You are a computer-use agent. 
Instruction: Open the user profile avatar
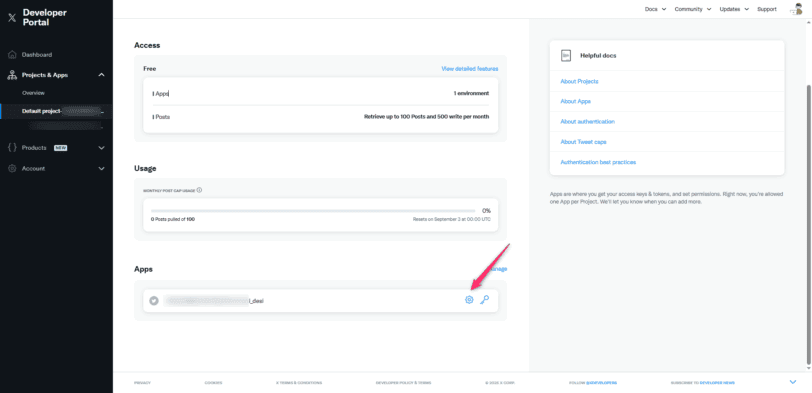coord(796,9)
